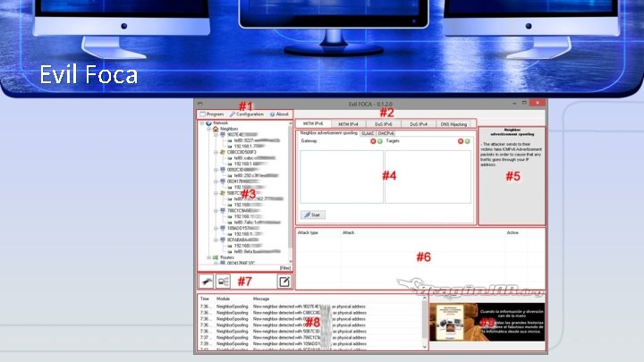This screenshot has height=362, width=644.
Task: Collapse the 0092C3D host node
Action: coord(216,170)
